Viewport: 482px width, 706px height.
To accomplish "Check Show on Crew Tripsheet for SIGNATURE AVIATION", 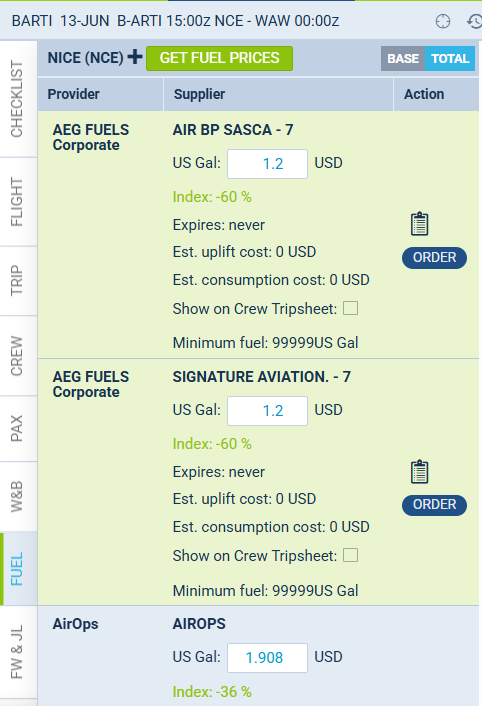I will 351,555.
